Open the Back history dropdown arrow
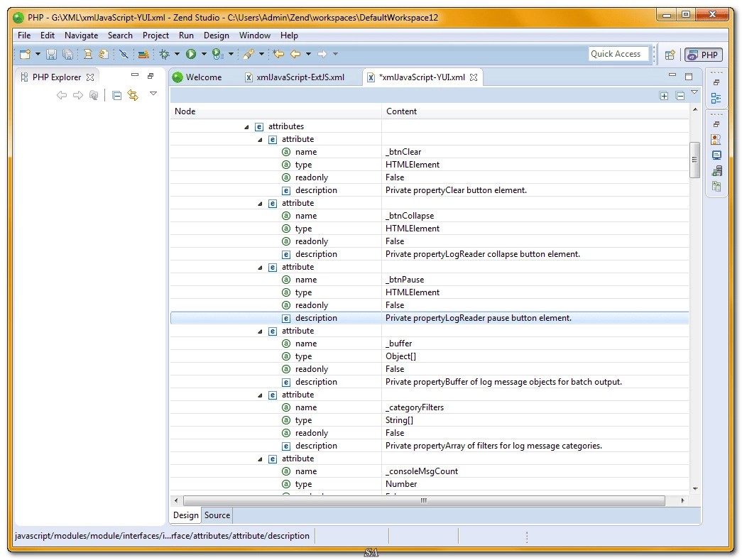Viewport: 742px width, 560px height. point(309,55)
